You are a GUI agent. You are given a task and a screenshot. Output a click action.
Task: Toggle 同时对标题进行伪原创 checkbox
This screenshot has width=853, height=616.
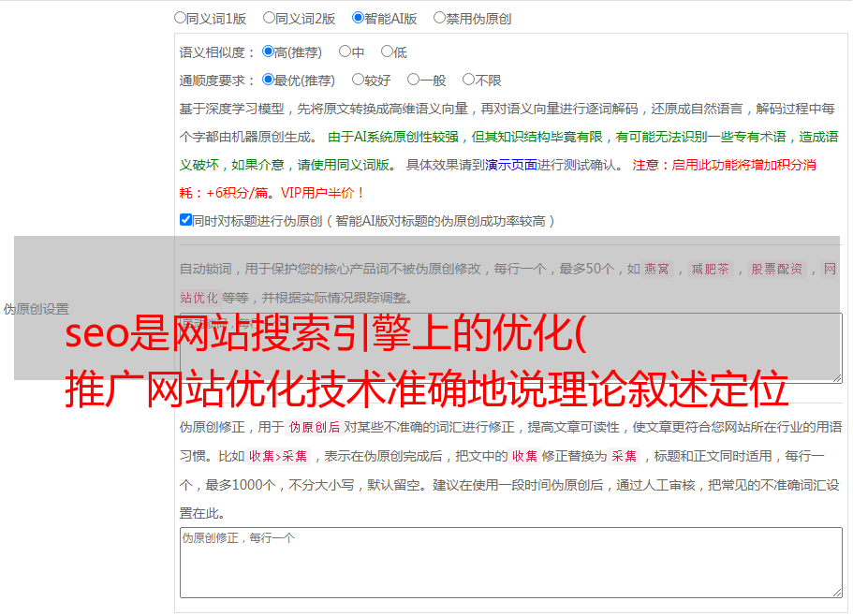pyautogui.click(x=185, y=220)
